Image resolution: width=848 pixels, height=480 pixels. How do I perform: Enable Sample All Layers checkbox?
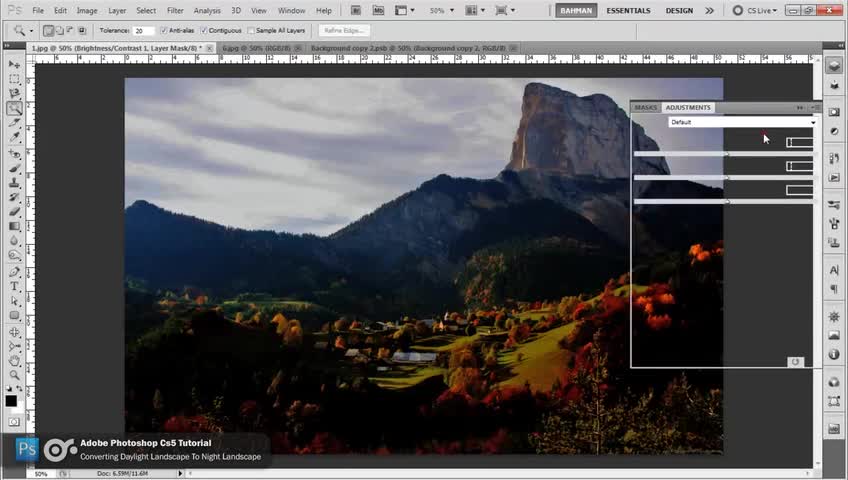[251, 31]
